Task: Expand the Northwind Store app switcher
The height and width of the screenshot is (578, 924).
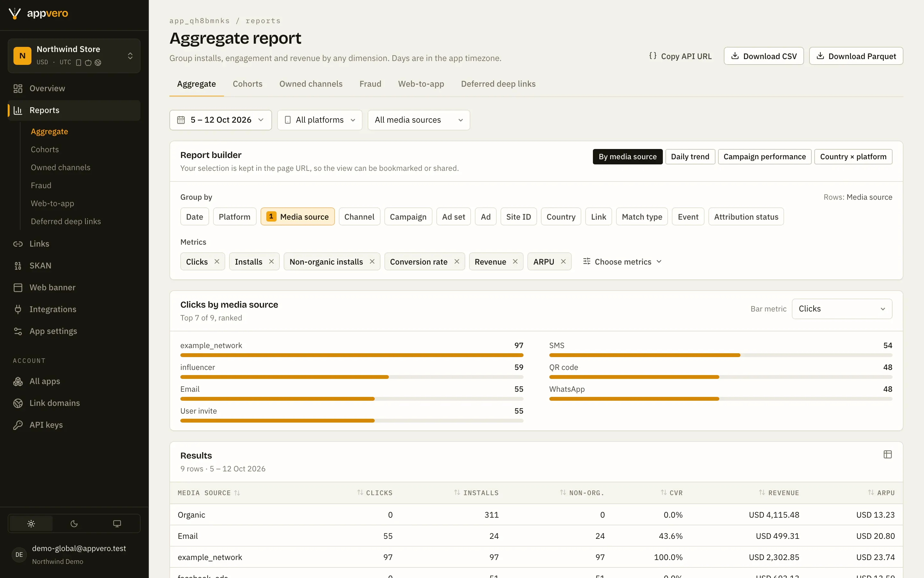Action: [74, 56]
